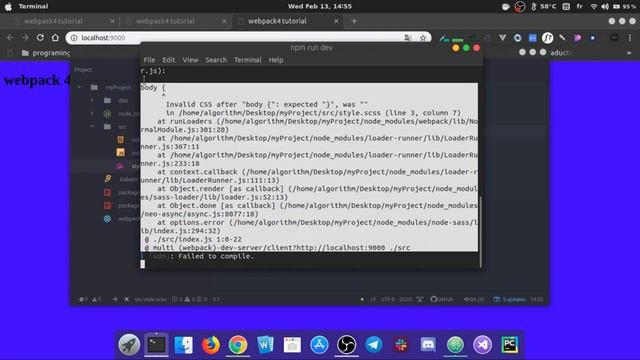Open the Terminal app in the dock
Viewport: 640px width, 360px height.
pos(156,345)
